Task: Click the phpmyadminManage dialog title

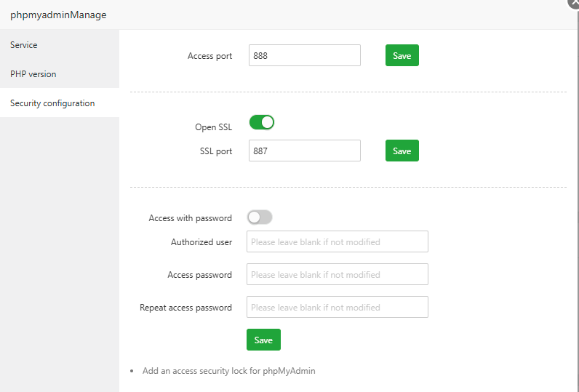Action: [58, 15]
